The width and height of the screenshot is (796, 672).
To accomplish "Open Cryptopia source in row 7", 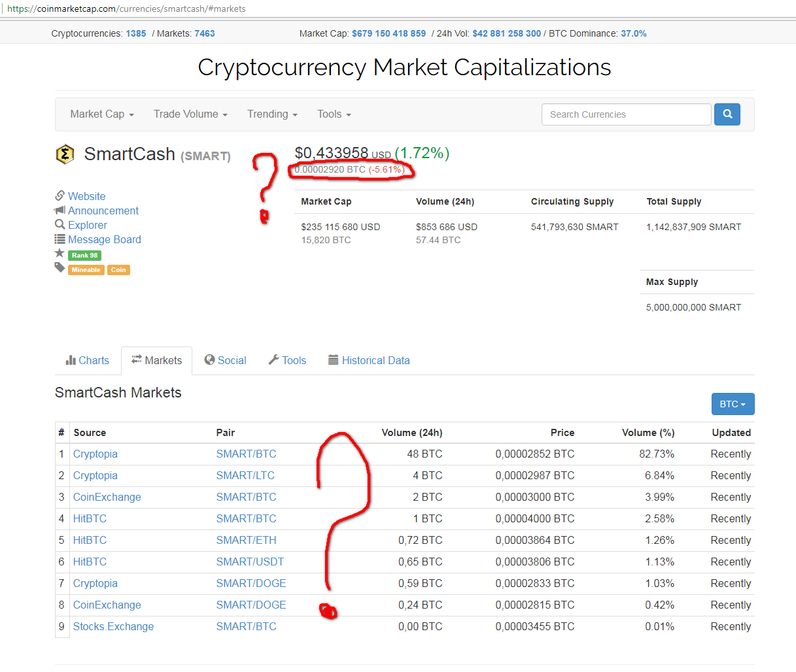I will click(x=95, y=583).
